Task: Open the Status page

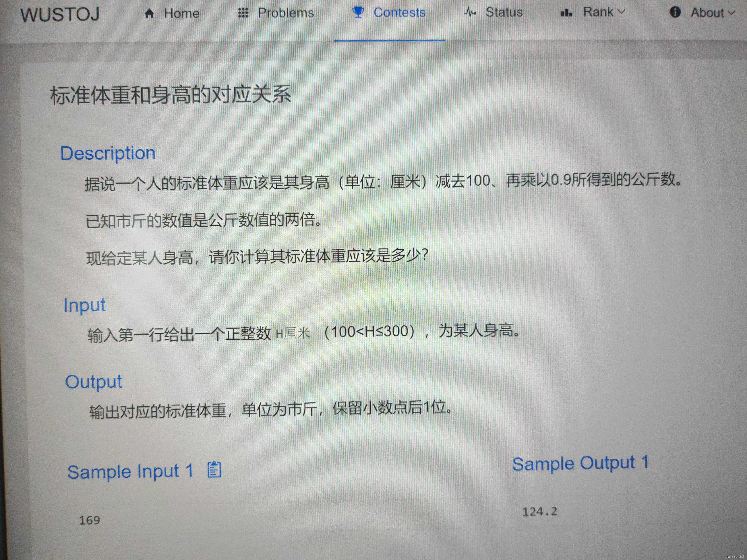Action: click(504, 12)
